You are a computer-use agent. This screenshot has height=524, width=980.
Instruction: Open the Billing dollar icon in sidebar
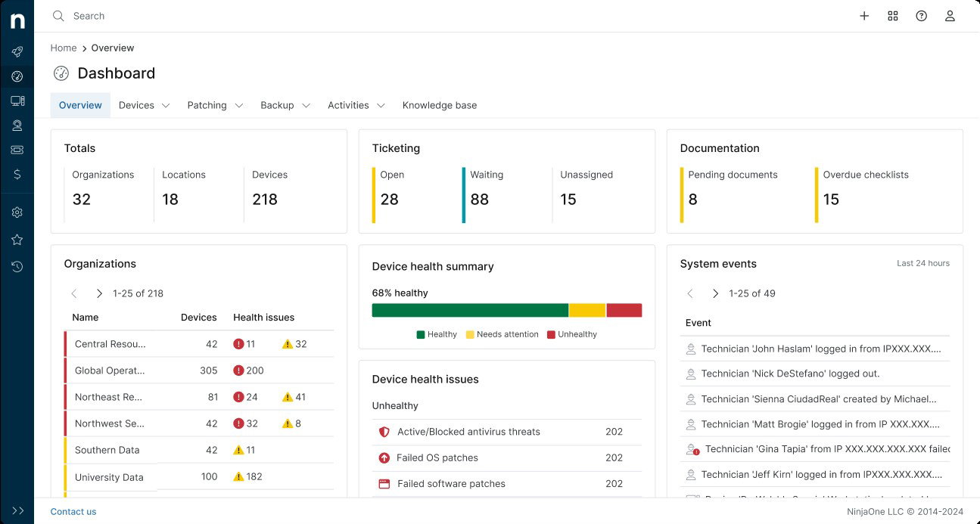tap(17, 175)
